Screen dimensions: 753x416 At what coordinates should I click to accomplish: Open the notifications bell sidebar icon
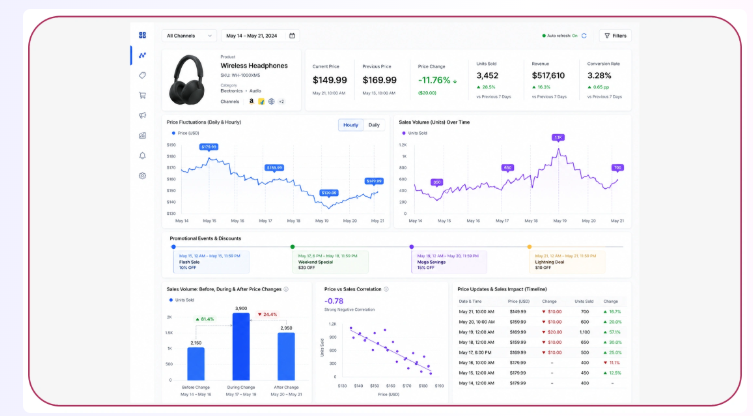[142, 156]
